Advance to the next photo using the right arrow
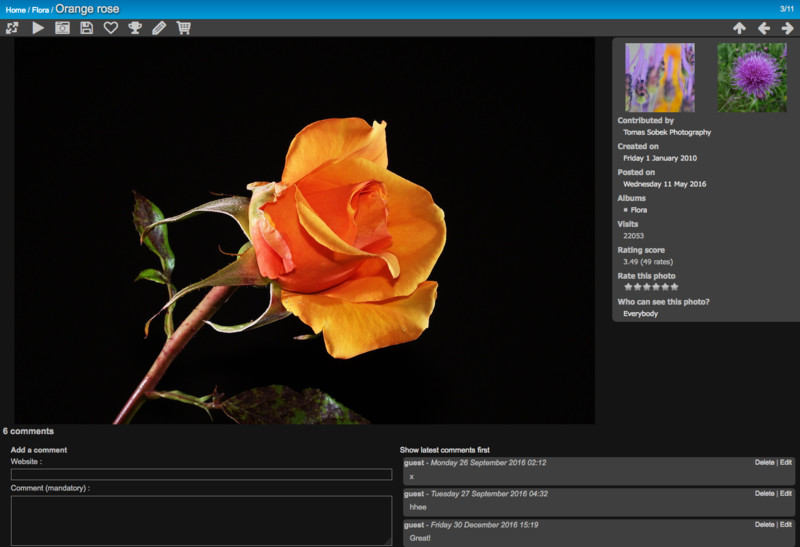The width and height of the screenshot is (800, 547). pyautogui.click(x=788, y=28)
